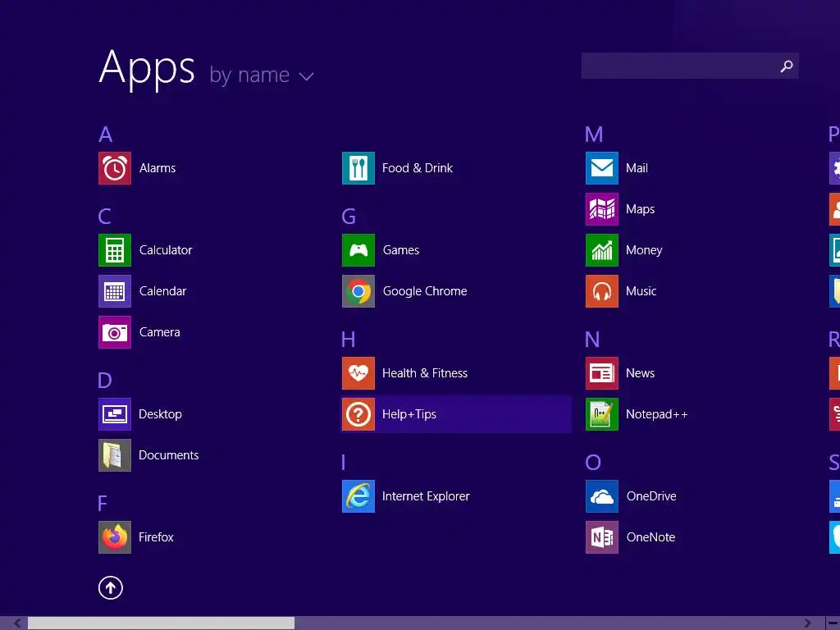
Task: Open the 'by name' sort dropdown
Action: tap(262, 75)
